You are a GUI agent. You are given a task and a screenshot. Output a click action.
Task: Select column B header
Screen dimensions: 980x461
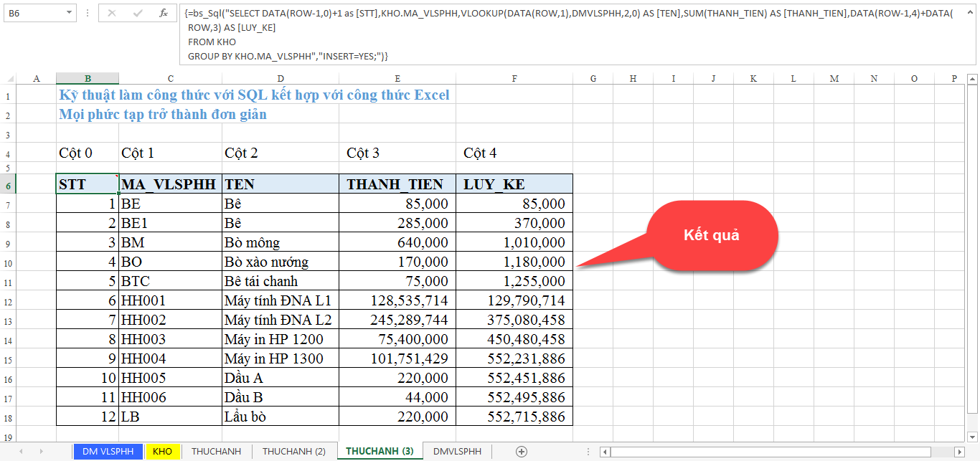(x=88, y=78)
